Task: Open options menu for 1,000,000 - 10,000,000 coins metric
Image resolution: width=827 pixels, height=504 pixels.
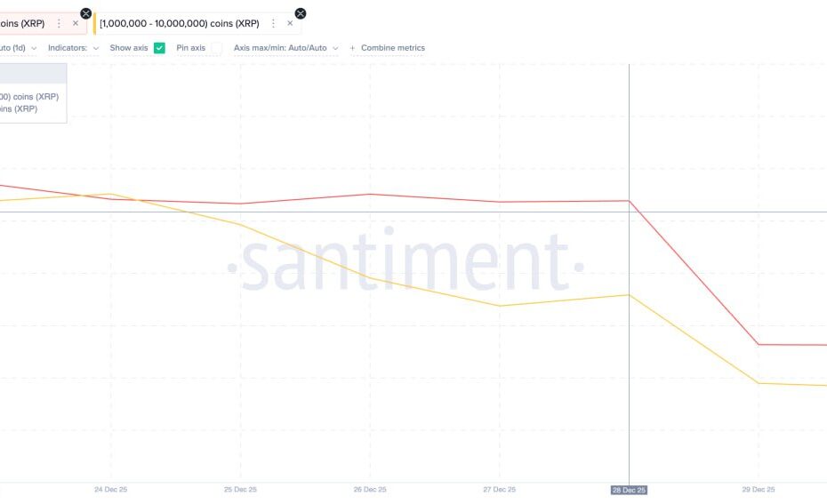Action: pyautogui.click(x=273, y=23)
